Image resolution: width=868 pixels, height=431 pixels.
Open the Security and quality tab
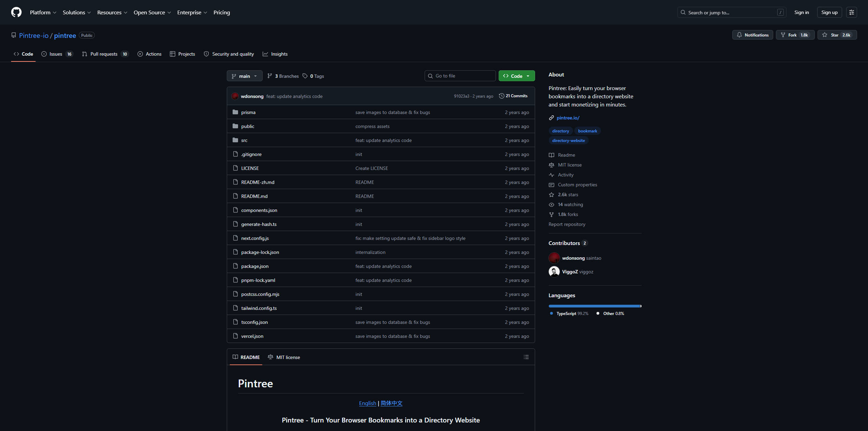click(229, 54)
